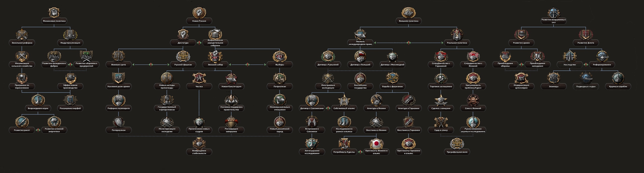The height and width of the screenshot is (173, 644).
Task: Click the Преобладание обороны text
Action: [505, 65]
